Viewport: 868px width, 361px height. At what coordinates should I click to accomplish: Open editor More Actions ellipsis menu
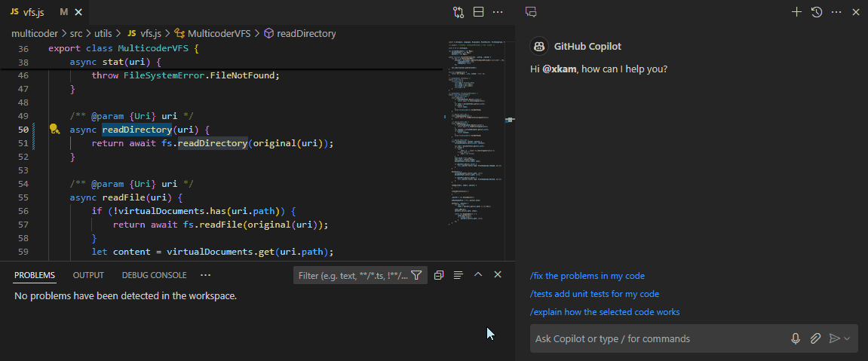point(498,12)
